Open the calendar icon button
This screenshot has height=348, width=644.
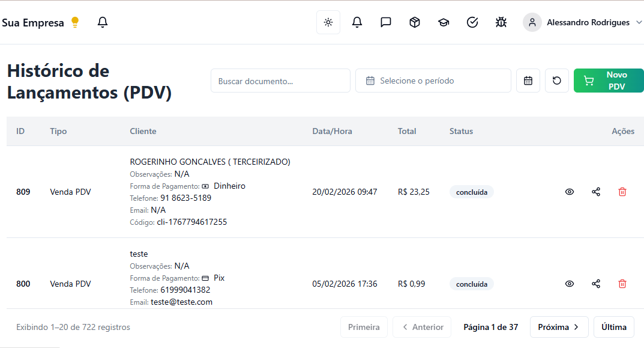tap(528, 81)
